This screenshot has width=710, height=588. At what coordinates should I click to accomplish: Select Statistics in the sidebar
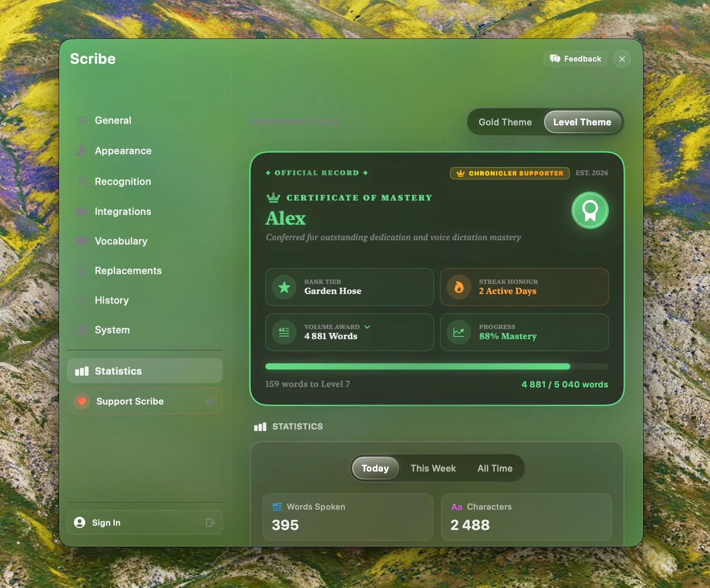[144, 371]
